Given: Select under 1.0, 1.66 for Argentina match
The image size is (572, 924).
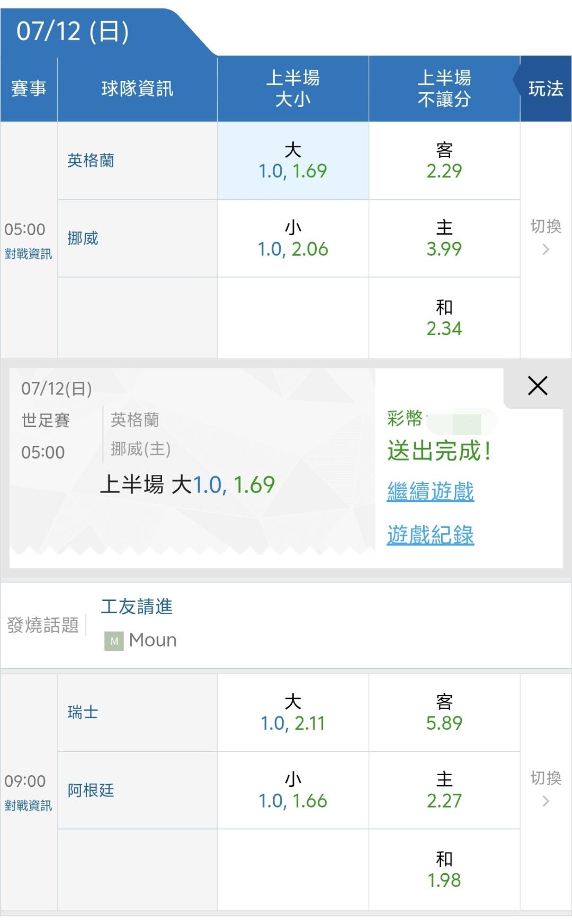Looking at the screenshot, I should (293, 790).
